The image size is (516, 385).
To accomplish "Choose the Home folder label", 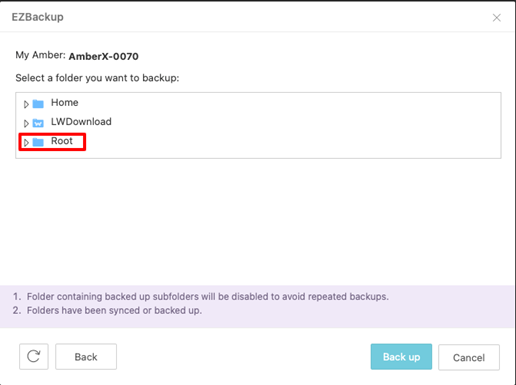I will coord(65,103).
